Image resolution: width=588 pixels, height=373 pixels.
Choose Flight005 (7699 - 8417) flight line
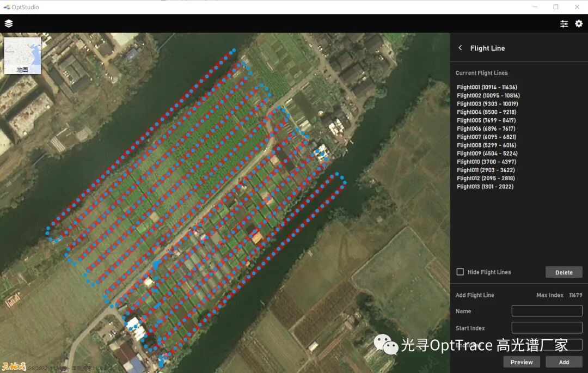point(486,120)
